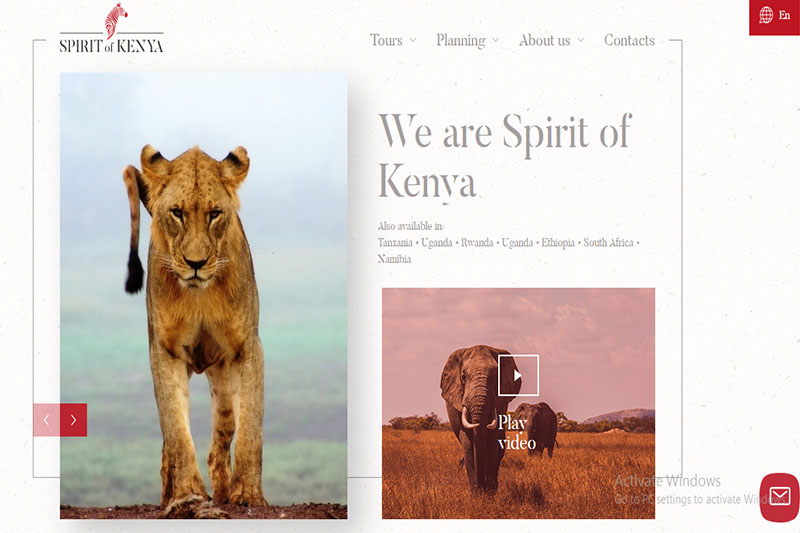This screenshot has height=533, width=800.
Task: Click the Rwanda destination link
Action: [x=477, y=243]
